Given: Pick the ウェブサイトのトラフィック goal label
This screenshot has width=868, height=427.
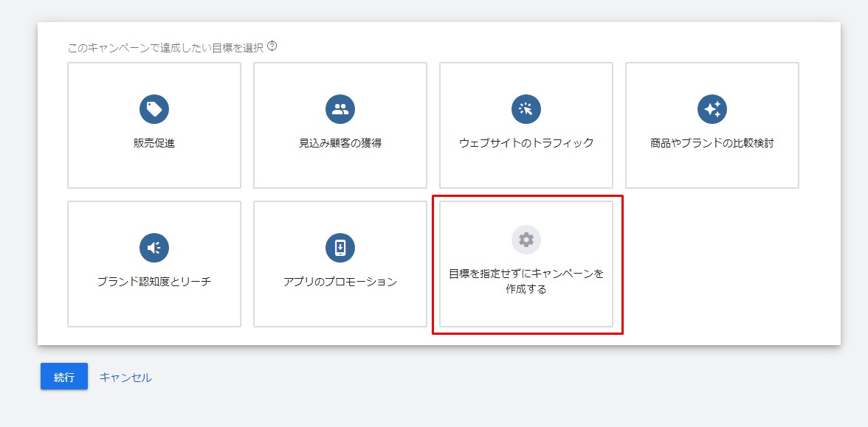Looking at the screenshot, I should pos(526,143).
